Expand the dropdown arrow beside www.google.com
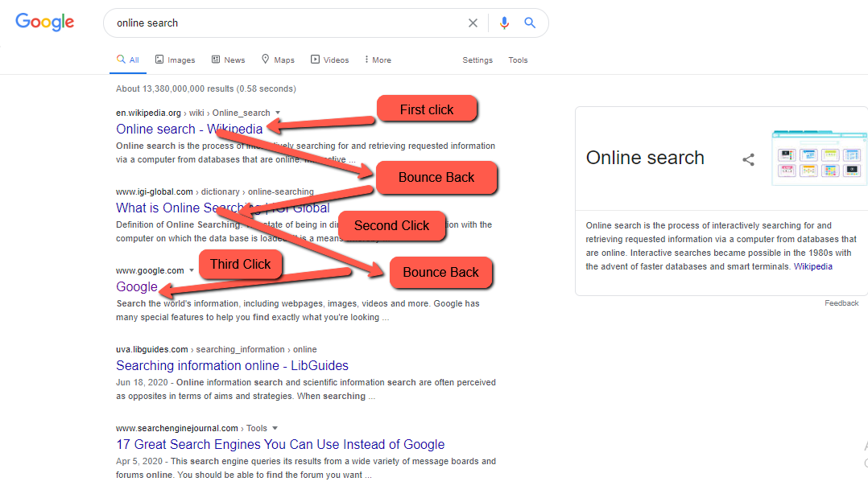The width and height of the screenshot is (868, 498). pyautogui.click(x=192, y=270)
